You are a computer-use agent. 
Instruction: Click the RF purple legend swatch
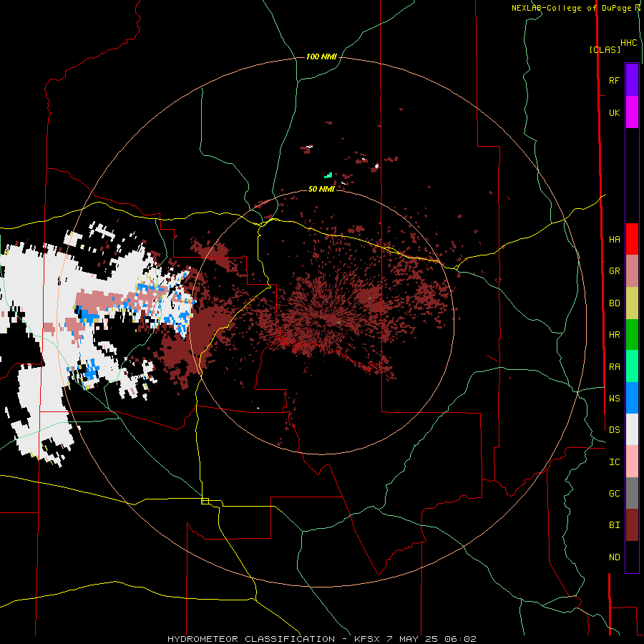tap(632, 80)
